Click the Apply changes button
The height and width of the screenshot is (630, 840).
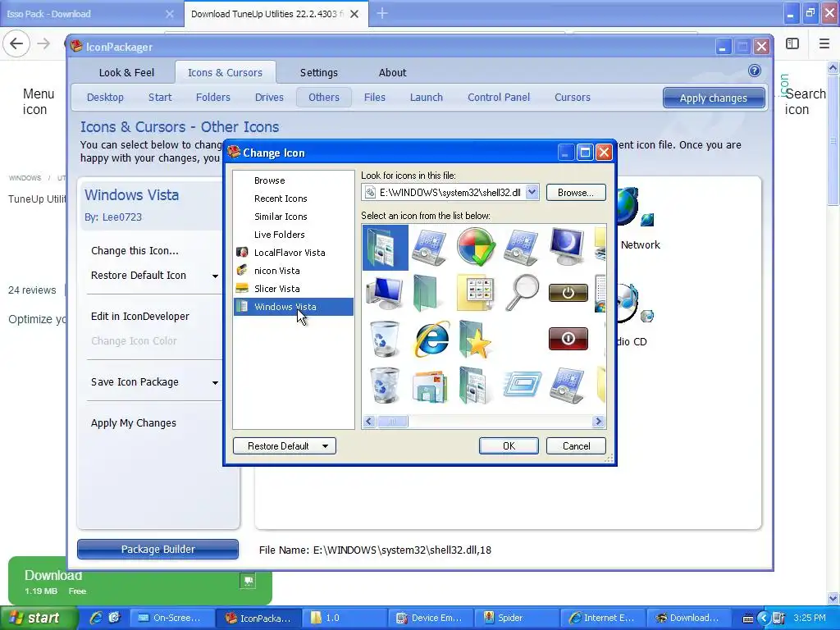tap(713, 98)
